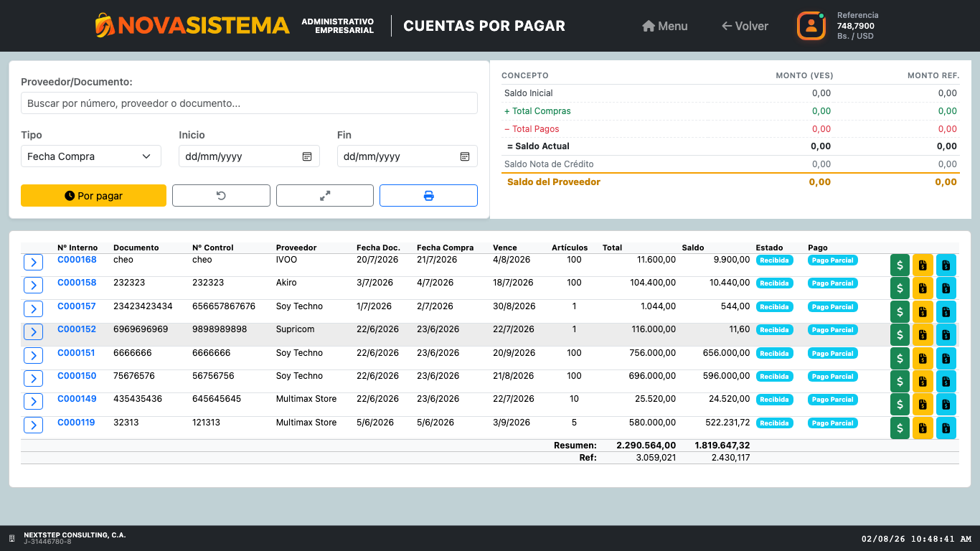Click reference rate value 748,7900
Image resolution: width=980 pixels, height=551 pixels.
856,26
